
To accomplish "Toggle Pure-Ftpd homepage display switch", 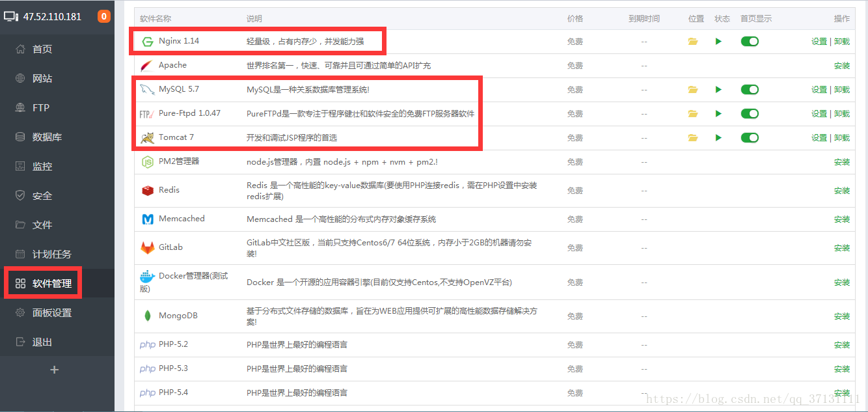I will pos(750,114).
